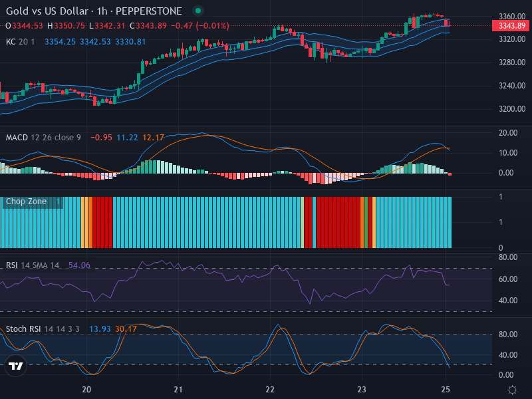
Task: Click the TradingView logo
Action: pos(15,366)
